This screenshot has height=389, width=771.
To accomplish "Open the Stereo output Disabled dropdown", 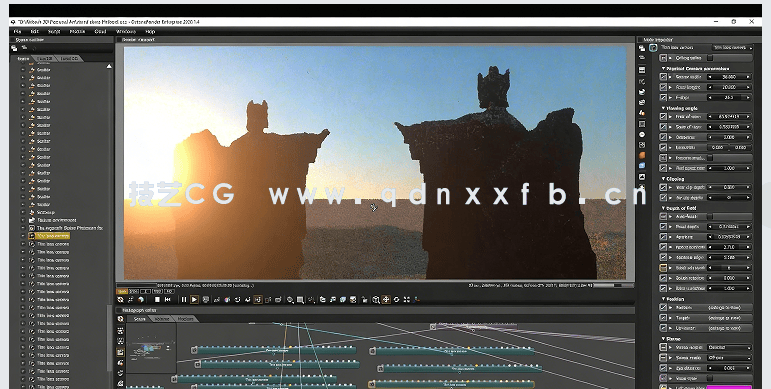I will coord(730,347).
